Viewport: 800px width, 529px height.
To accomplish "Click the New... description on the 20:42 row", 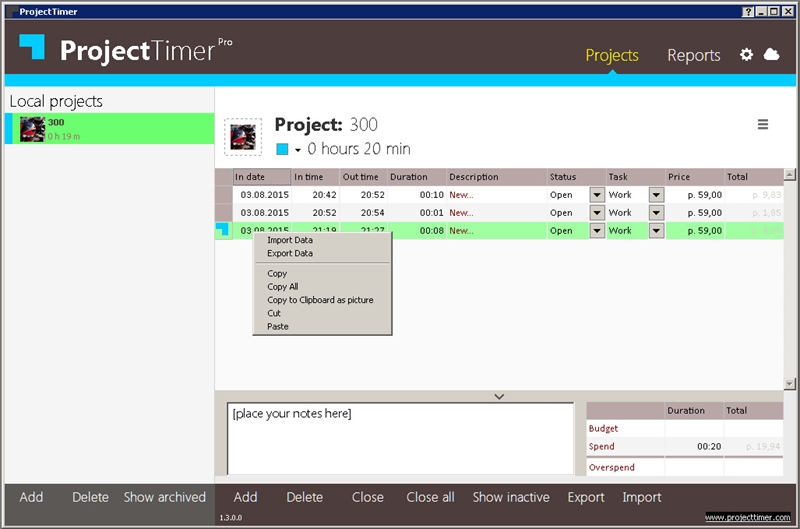I will [x=461, y=195].
